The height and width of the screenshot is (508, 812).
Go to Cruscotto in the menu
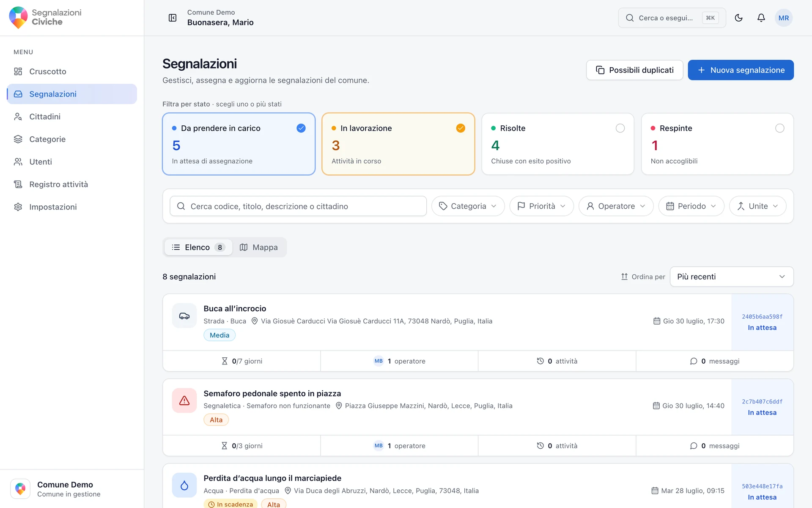[x=72, y=72]
